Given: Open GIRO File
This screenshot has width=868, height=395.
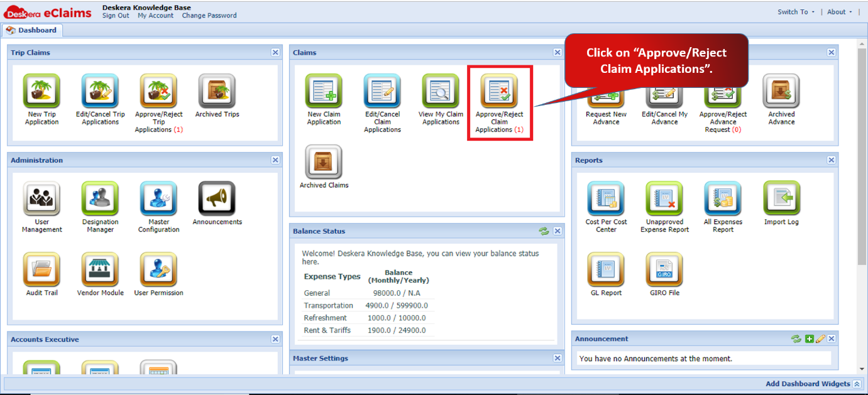Looking at the screenshot, I should pyautogui.click(x=664, y=270).
